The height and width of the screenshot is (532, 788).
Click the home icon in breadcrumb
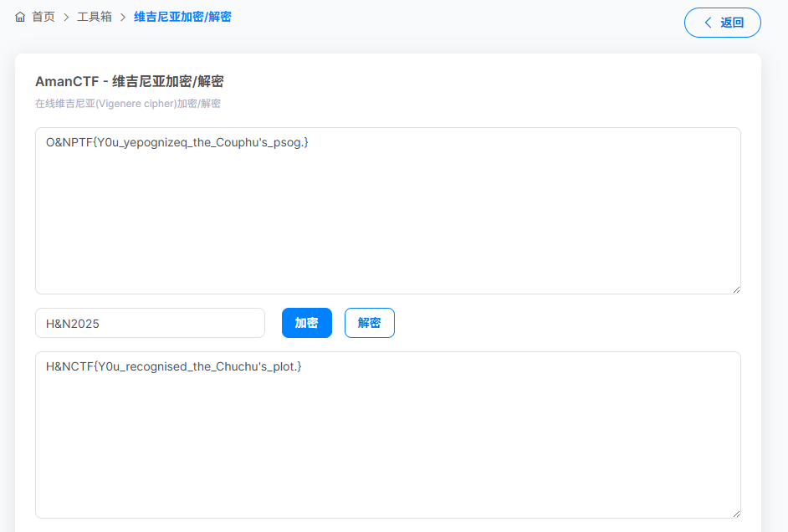pyautogui.click(x=20, y=17)
